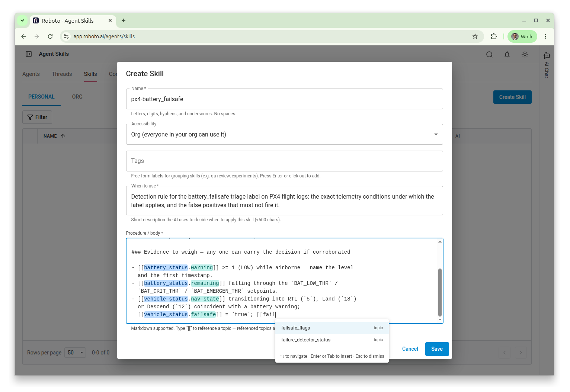Open the notifications bell
The image size is (570, 392).
click(x=507, y=54)
